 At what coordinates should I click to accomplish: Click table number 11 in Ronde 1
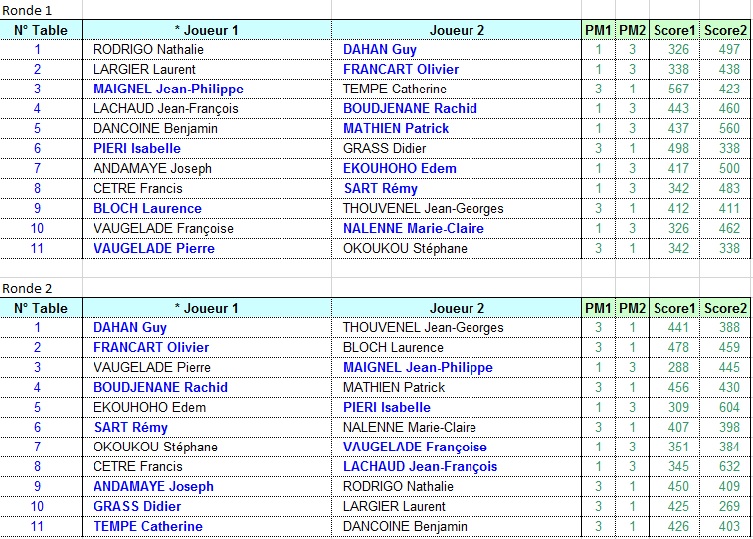tap(37, 248)
